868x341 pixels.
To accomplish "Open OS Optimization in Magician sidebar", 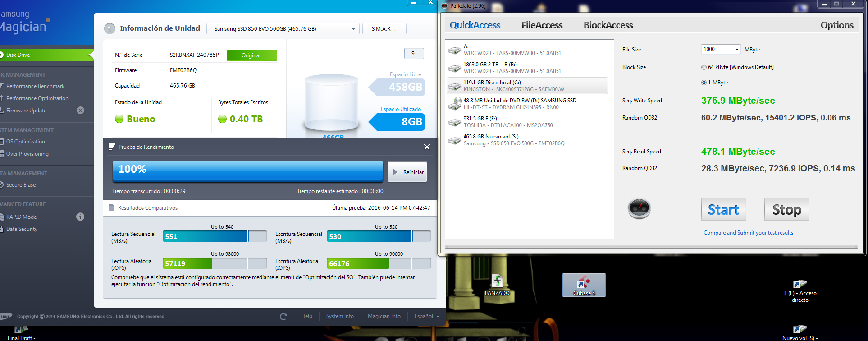I will (25, 142).
